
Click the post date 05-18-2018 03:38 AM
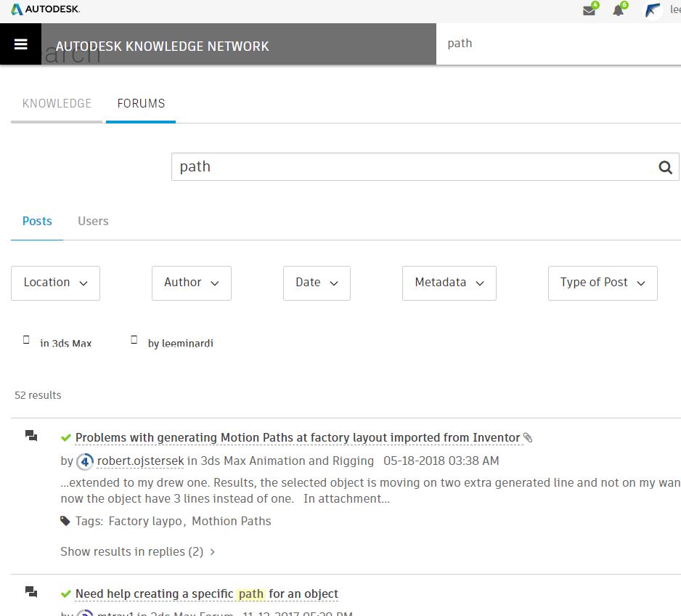(441, 461)
